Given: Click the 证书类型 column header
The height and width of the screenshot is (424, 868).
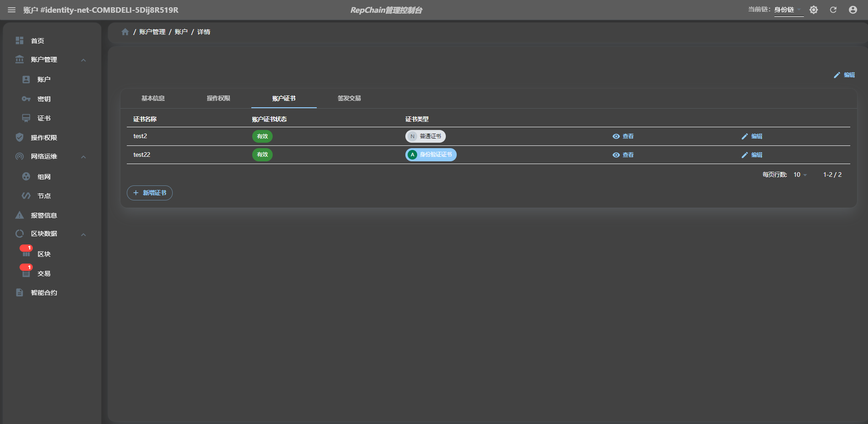Looking at the screenshot, I should tap(417, 119).
